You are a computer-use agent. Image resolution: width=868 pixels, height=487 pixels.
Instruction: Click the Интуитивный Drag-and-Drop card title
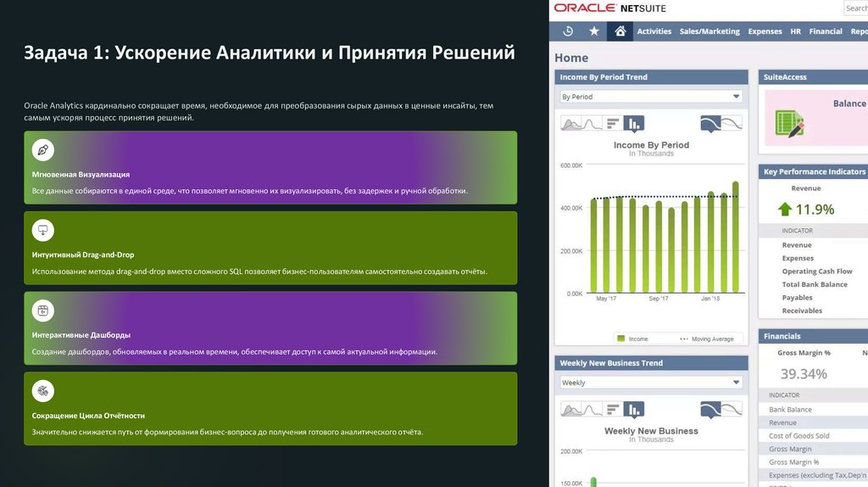click(x=83, y=255)
